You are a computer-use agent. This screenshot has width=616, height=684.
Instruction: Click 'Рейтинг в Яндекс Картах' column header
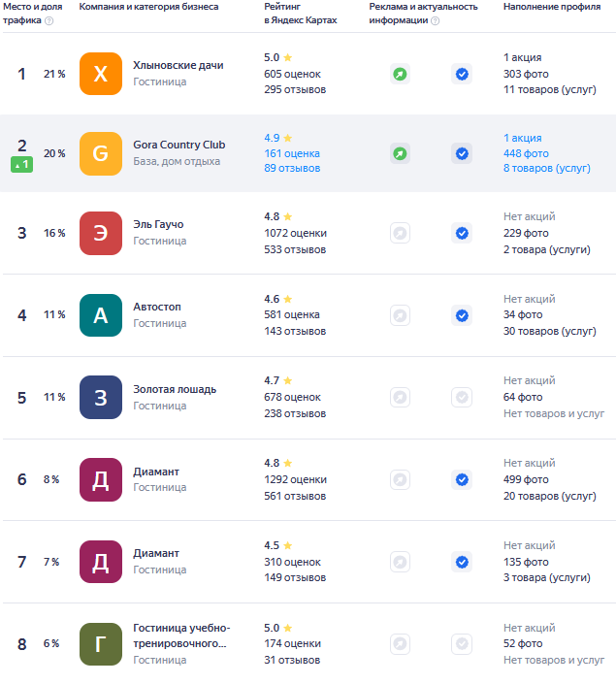click(x=300, y=14)
